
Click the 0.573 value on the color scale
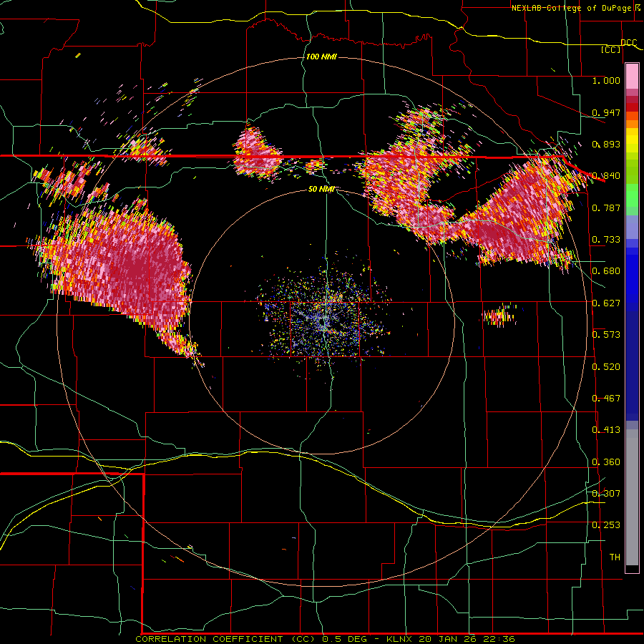606,335
